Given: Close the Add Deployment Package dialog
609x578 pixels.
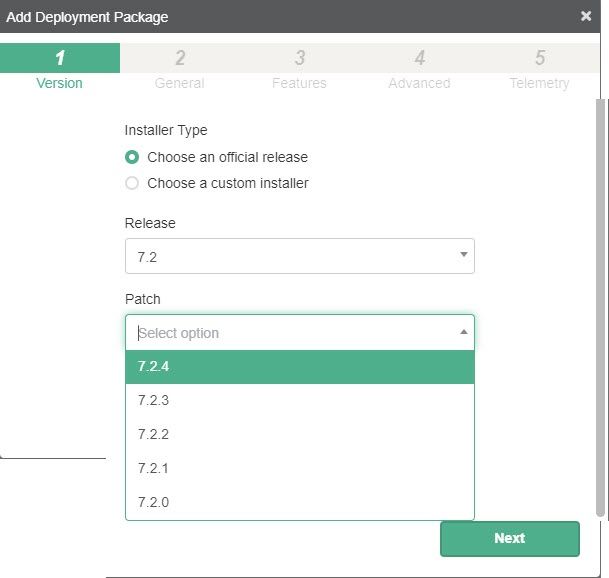Looking at the screenshot, I should 586,16.
